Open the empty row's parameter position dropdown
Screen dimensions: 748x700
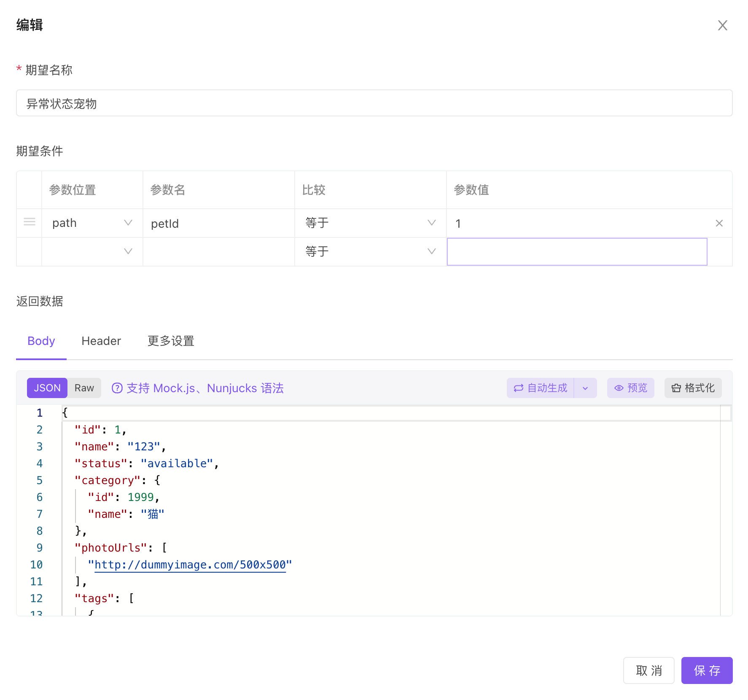[92, 251]
